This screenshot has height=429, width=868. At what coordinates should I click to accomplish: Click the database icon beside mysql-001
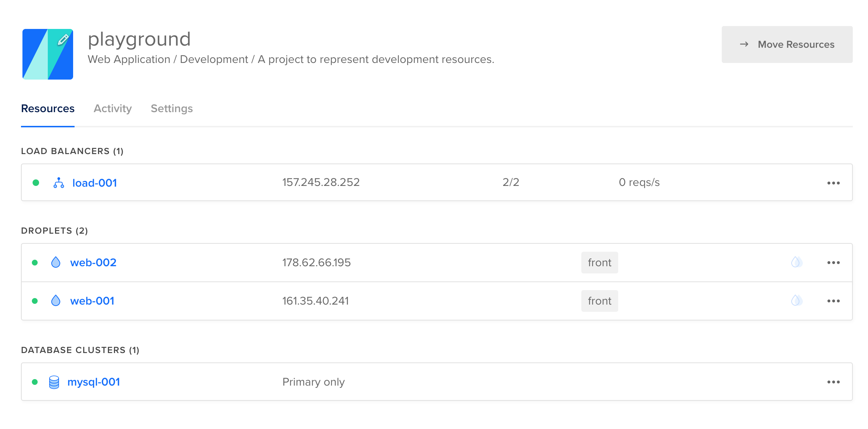pyautogui.click(x=54, y=382)
